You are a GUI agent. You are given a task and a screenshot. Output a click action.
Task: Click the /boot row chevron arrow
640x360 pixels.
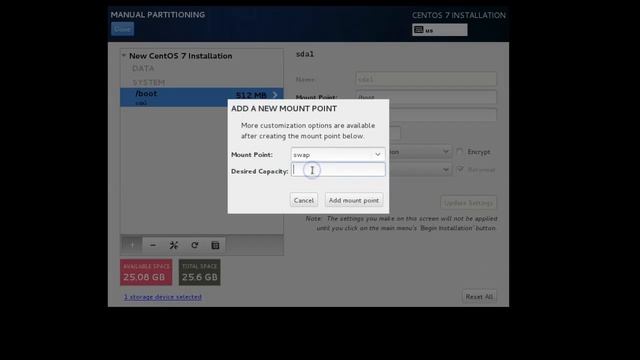pyautogui.click(x=275, y=95)
